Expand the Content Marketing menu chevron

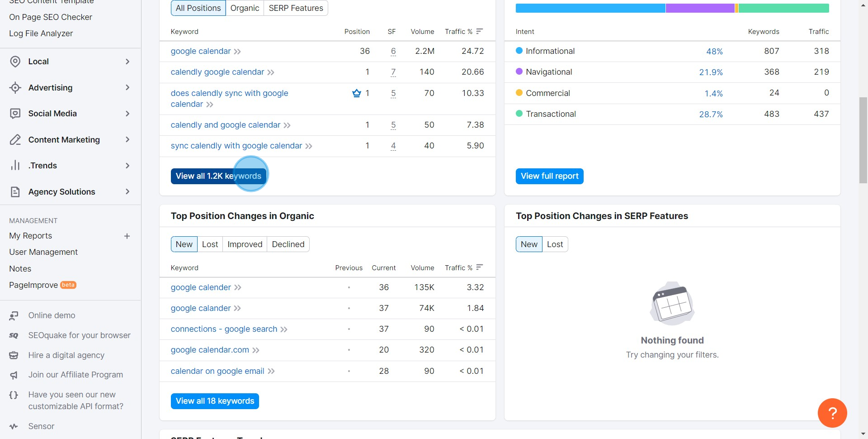pyautogui.click(x=127, y=139)
